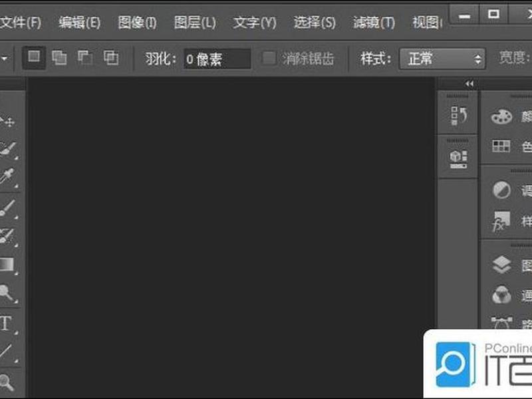This screenshot has width=532, height=399.
Task: Open the 3D properties panel icon
Action: click(x=458, y=160)
